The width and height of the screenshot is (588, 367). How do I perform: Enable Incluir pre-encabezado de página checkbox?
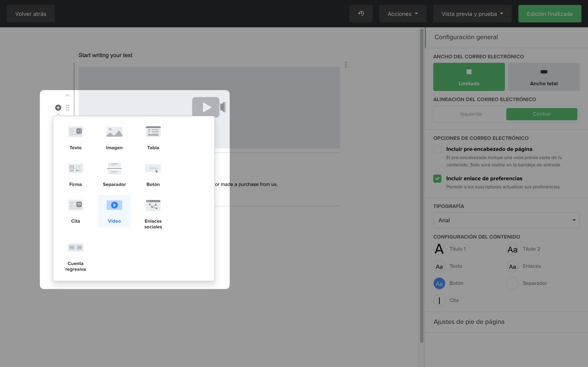437,149
